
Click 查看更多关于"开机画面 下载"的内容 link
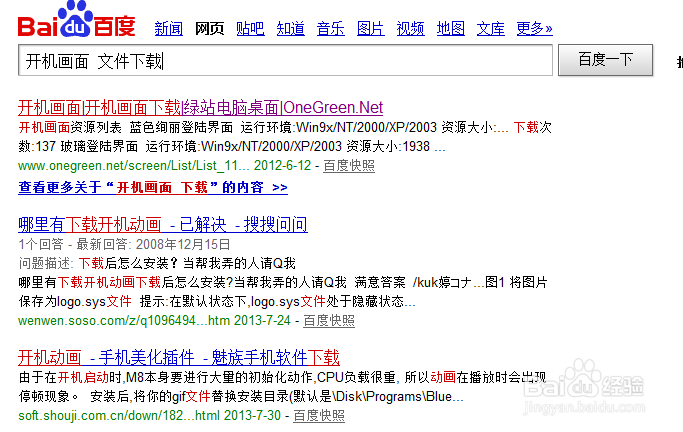153,187
